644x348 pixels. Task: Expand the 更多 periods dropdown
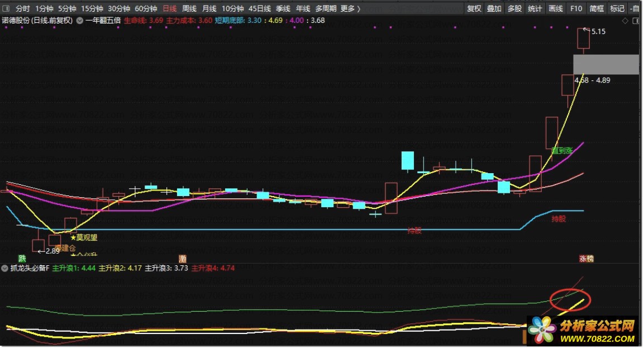pyautogui.click(x=350, y=8)
